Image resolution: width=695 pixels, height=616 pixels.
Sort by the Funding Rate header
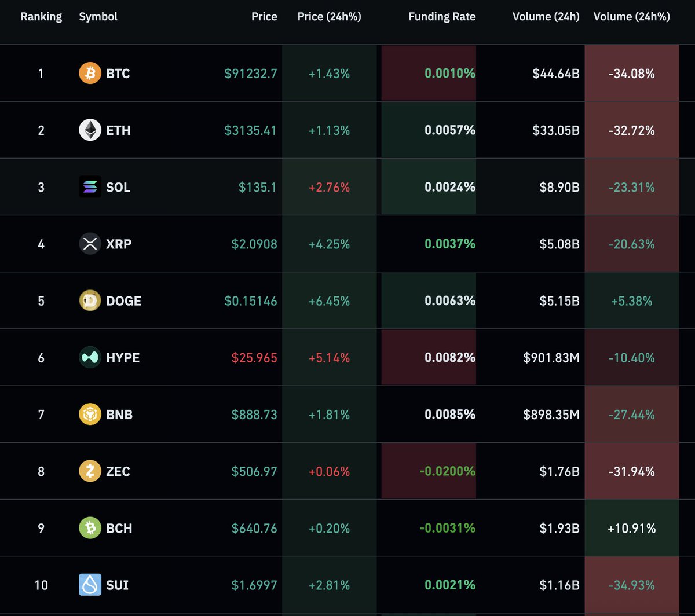click(442, 16)
